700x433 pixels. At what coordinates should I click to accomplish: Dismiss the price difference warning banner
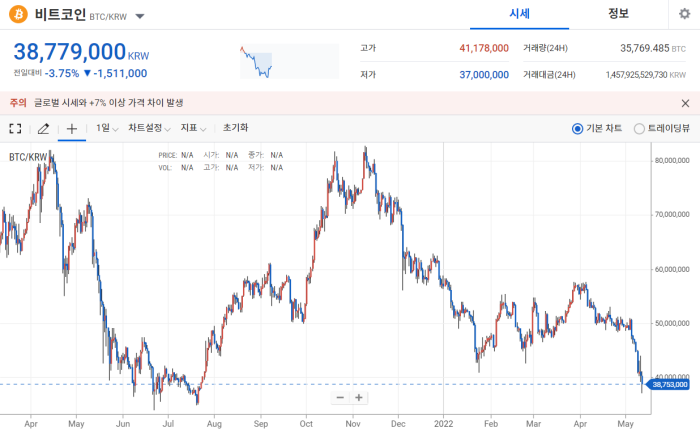point(685,103)
